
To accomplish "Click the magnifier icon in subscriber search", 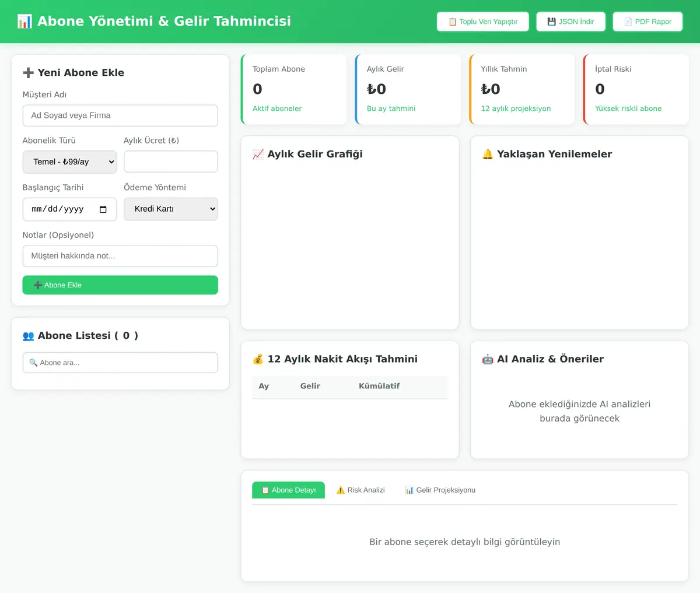I will click(33, 363).
